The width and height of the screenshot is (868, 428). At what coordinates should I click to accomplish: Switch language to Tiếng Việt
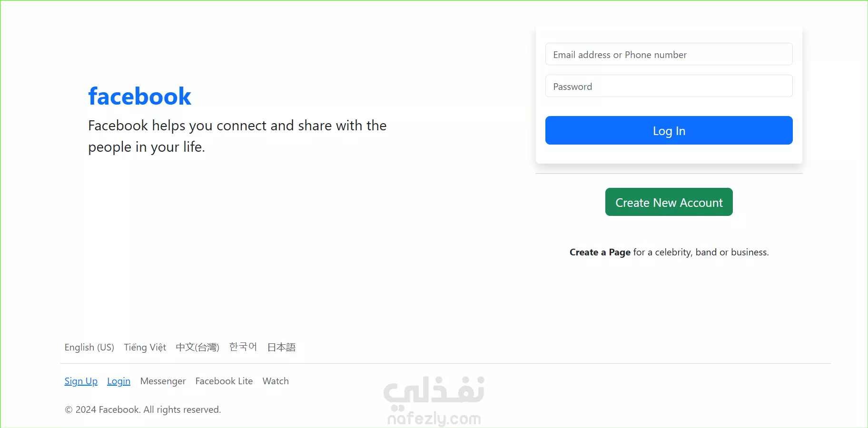pos(145,347)
